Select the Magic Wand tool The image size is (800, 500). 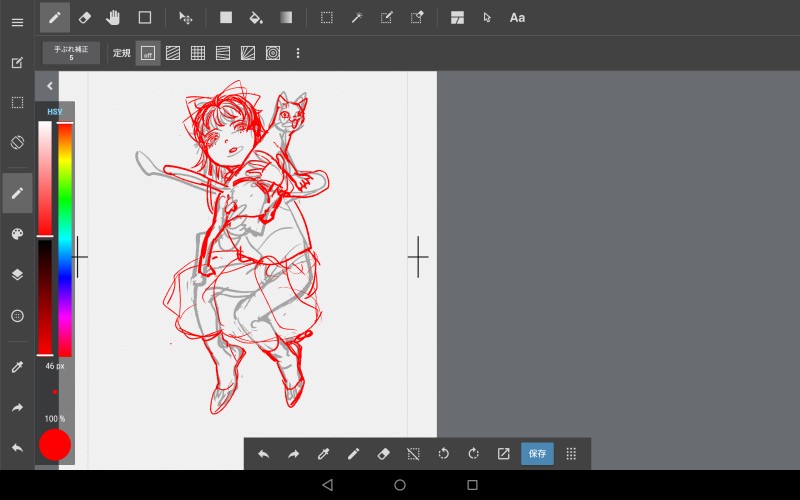point(357,17)
